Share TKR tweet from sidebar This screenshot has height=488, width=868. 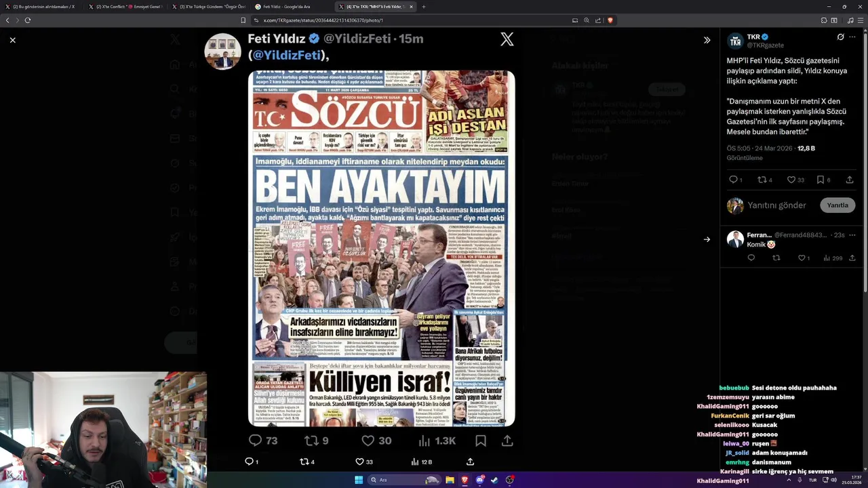pyautogui.click(x=850, y=180)
